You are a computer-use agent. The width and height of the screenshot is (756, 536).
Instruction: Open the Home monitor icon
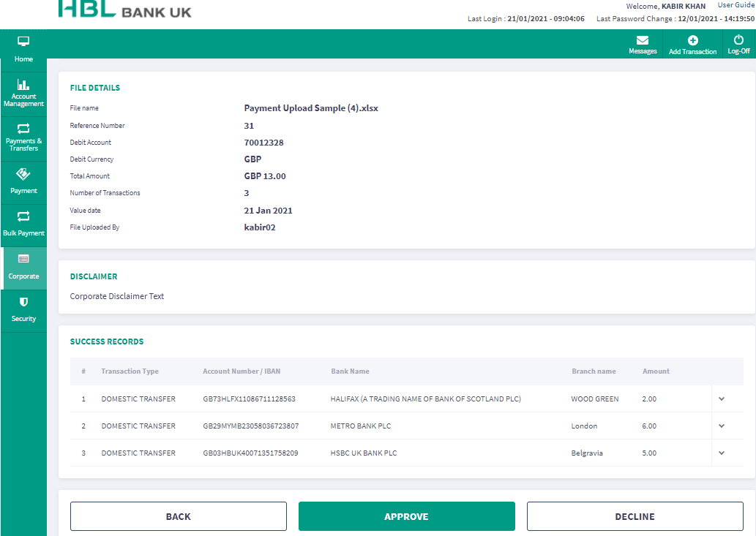[23, 42]
